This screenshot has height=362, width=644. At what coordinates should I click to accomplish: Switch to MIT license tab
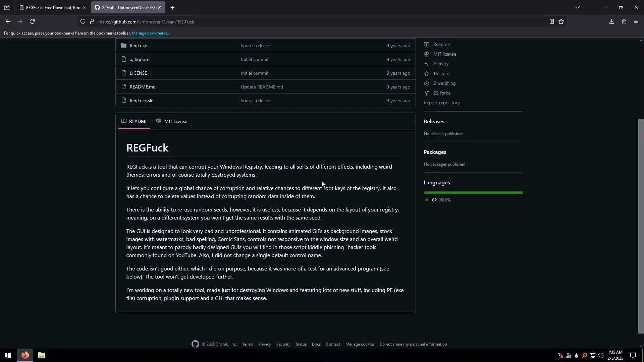pos(172,121)
